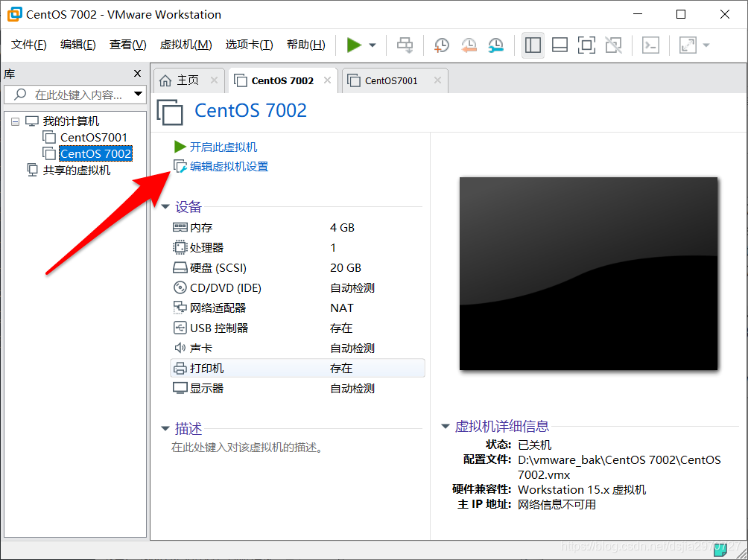Open the 编辑(E) menu
This screenshot has width=748, height=560.
click(77, 45)
